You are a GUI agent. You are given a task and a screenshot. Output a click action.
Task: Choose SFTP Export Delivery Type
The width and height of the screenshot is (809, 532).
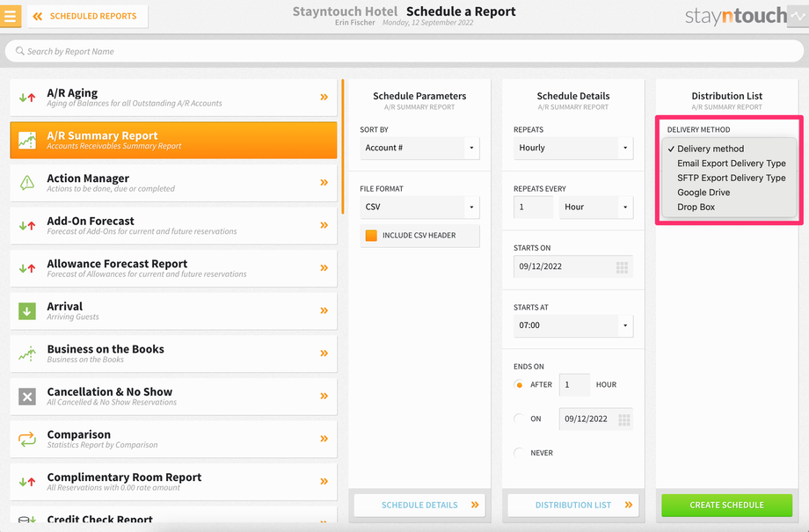pyautogui.click(x=729, y=178)
